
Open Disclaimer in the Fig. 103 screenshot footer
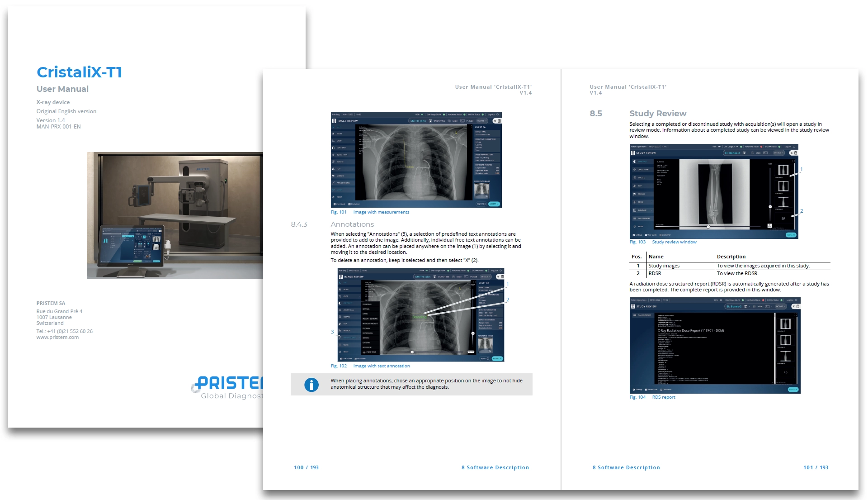[x=665, y=235]
